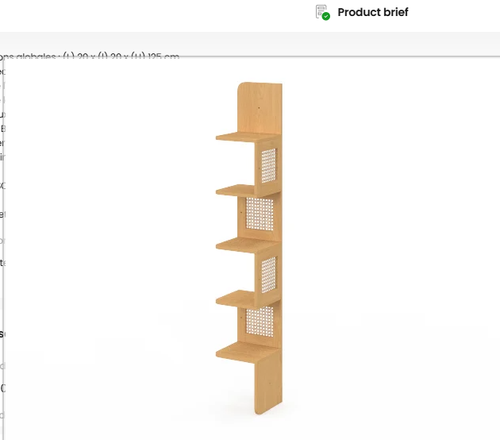Viewport: 500px width, 440px height.
Task: Select the Product brief tab label
Action: pos(373,12)
